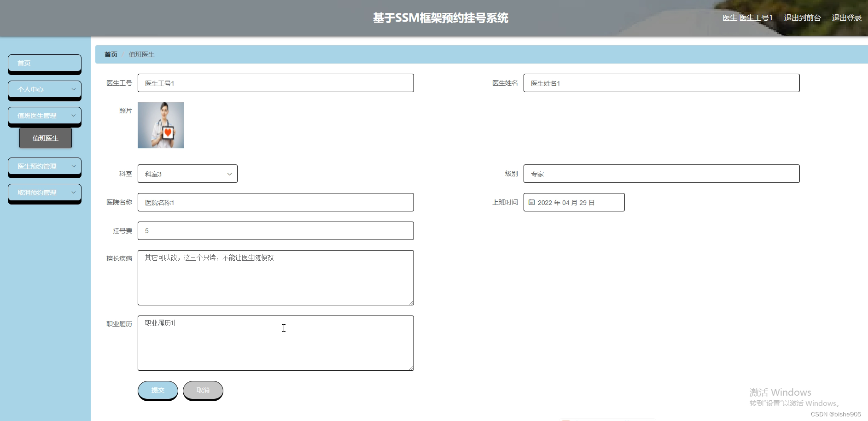The height and width of the screenshot is (421, 868).
Task: Open 首页 from the breadcrumb
Action: [x=110, y=54]
